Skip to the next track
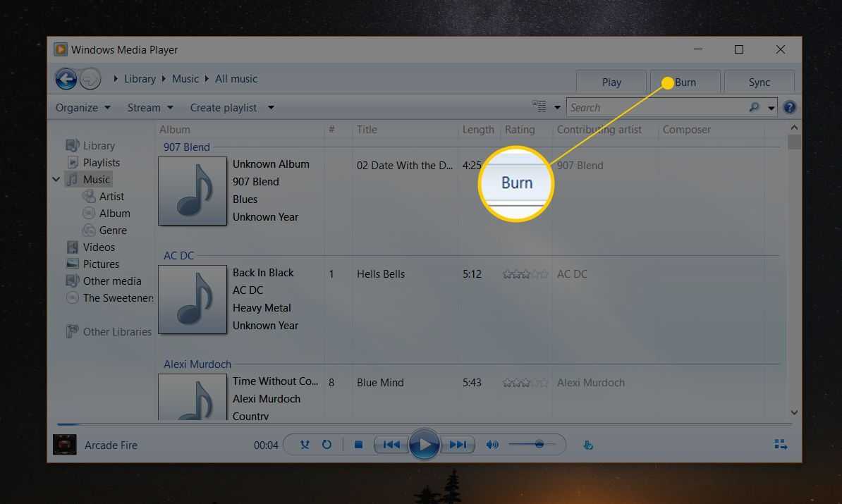This screenshot has height=504, width=842. point(458,445)
